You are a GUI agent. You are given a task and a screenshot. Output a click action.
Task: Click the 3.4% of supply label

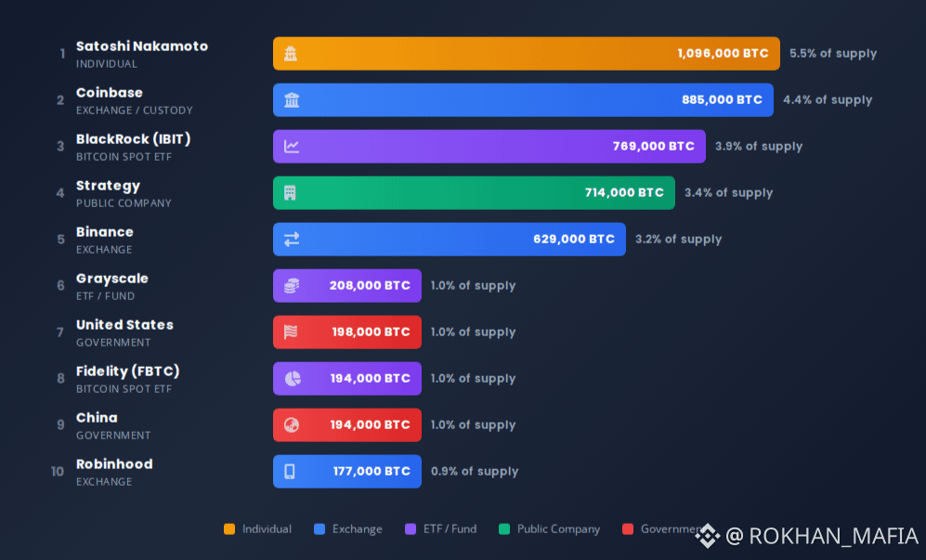[x=729, y=192]
